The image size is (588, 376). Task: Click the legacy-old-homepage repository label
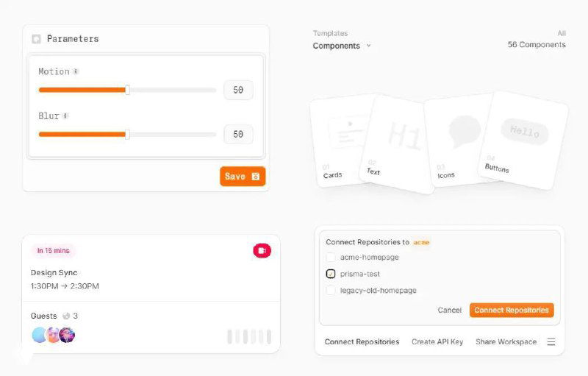[379, 291]
